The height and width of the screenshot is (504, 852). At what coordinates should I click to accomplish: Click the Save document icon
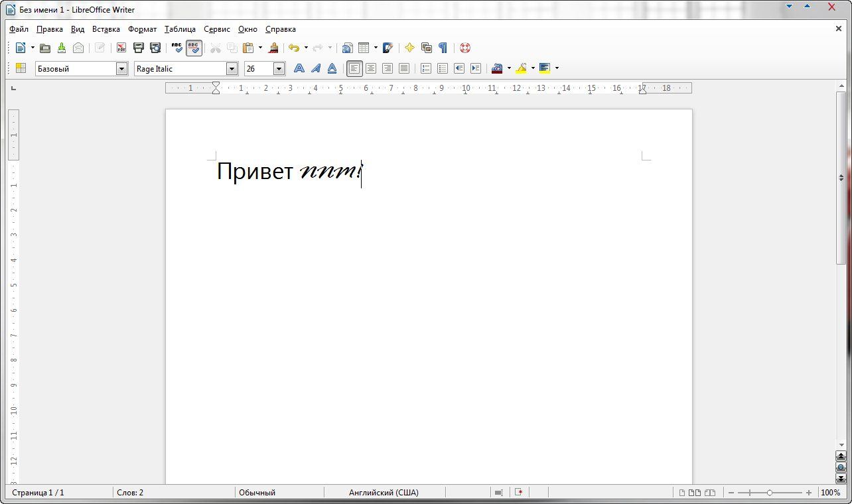62,48
